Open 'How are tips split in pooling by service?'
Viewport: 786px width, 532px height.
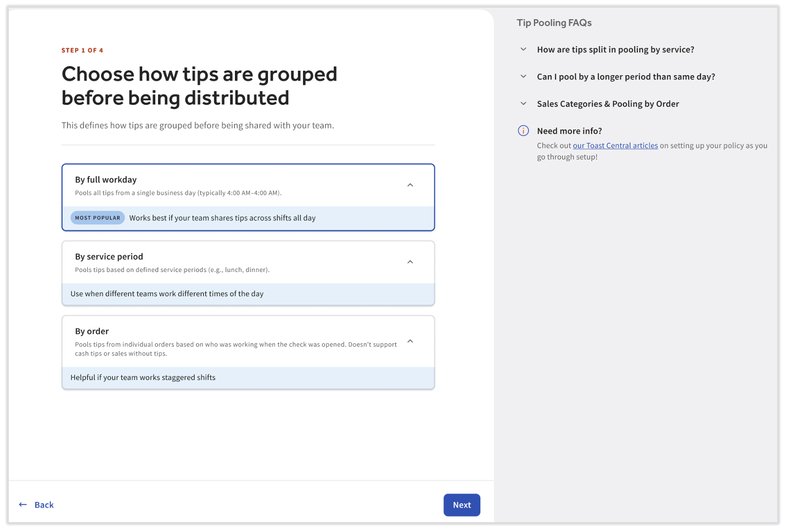[x=615, y=50]
